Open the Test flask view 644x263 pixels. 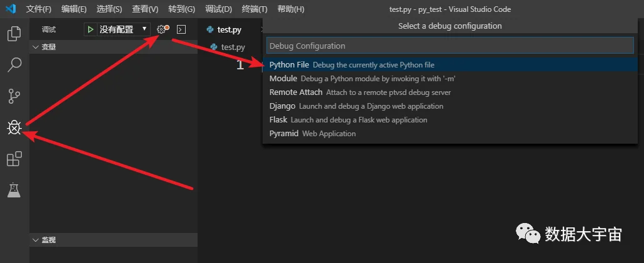pos(14,190)
